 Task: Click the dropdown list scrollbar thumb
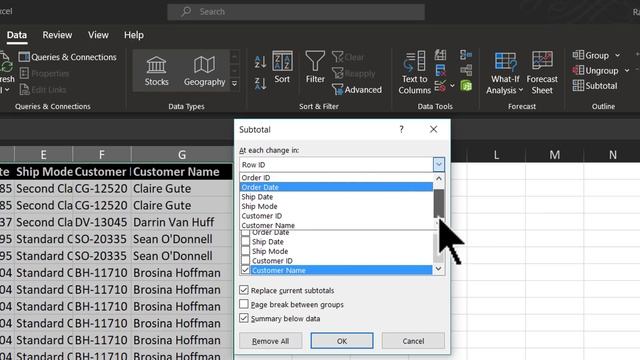click(x=438, y=203)
